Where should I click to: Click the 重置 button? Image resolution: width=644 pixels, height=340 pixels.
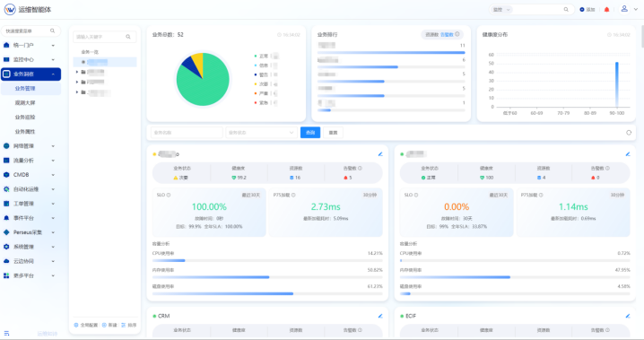click(333, 133)
